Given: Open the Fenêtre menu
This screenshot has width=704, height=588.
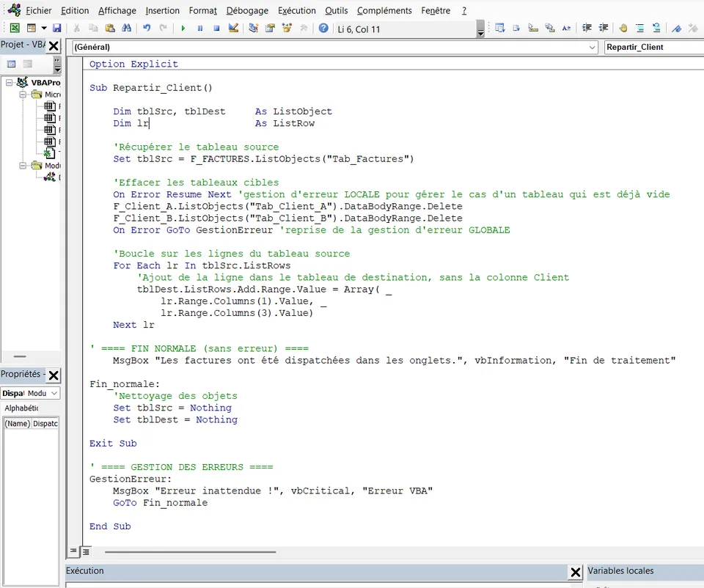Looking at the screenshot, I should (x=436, y=10).
